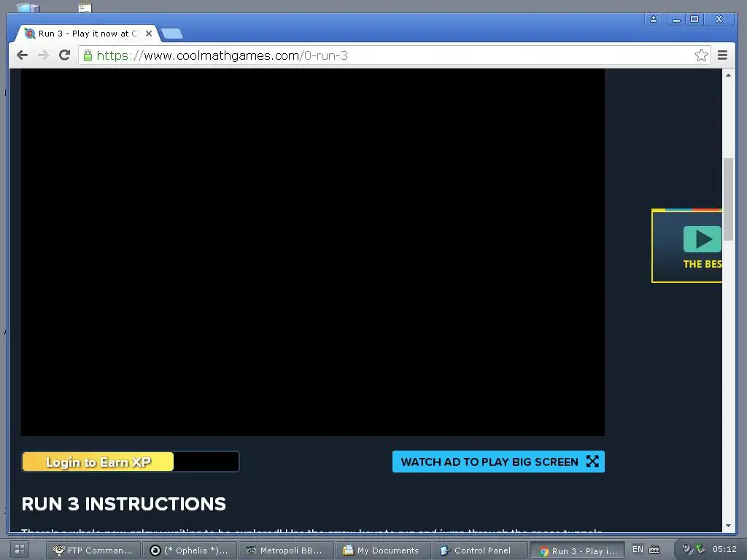Image resolution: width=747 pixels, height=560 pixels.
Task: Click the Chrome user profile icon
Action: point(653,19)
